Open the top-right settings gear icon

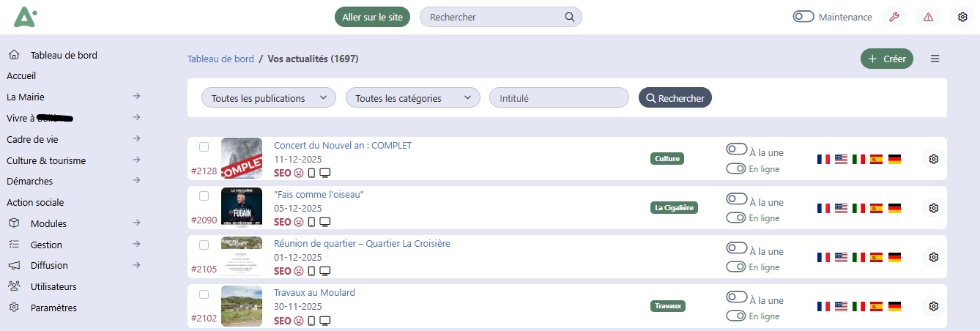click(963, 17)
